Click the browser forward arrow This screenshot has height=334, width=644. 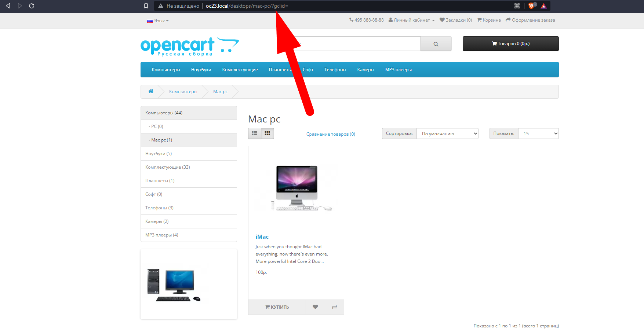20,6
